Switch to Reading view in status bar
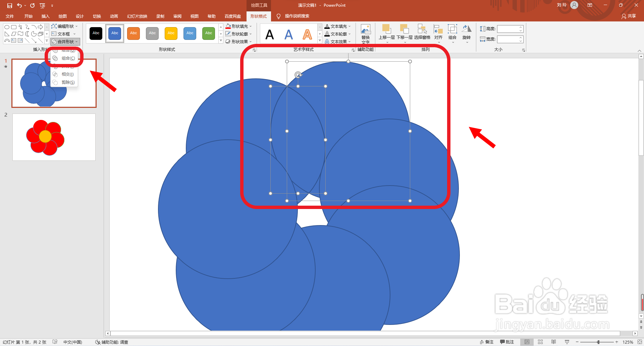Screen dimensions: 644x346 554,342
